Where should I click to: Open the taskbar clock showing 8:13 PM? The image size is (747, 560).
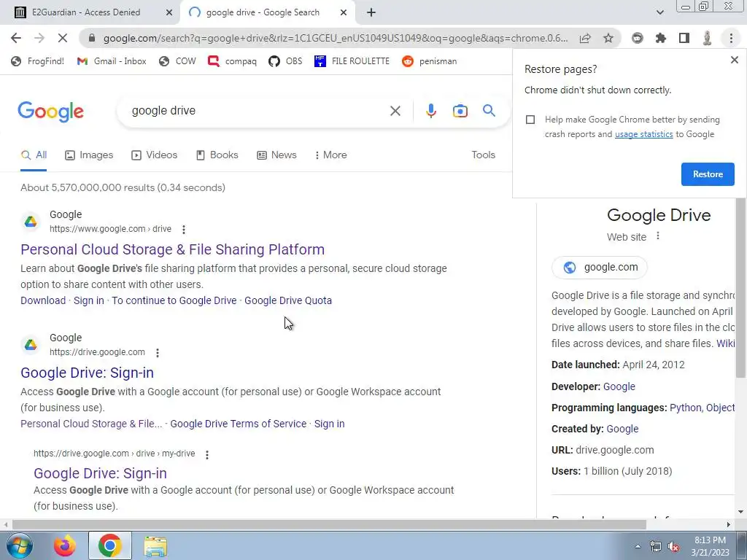click(x=710, y=546)
